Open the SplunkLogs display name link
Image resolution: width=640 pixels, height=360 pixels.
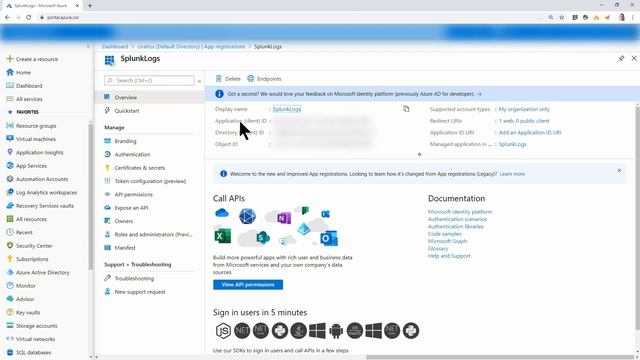[287, 109]
